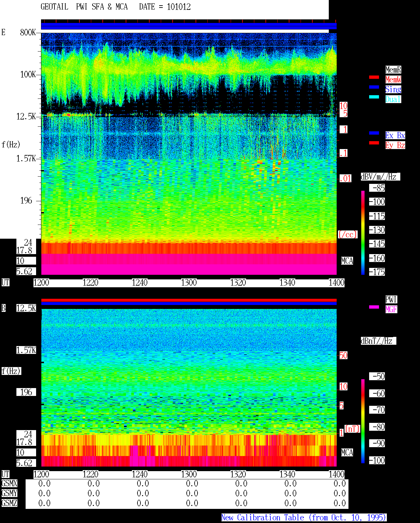Click the cyan Dual legend swatch

tap(374, 97)
